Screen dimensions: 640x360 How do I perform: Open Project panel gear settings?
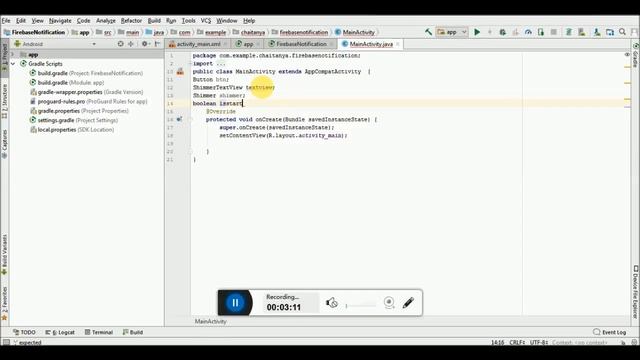(x=145, y=44)
